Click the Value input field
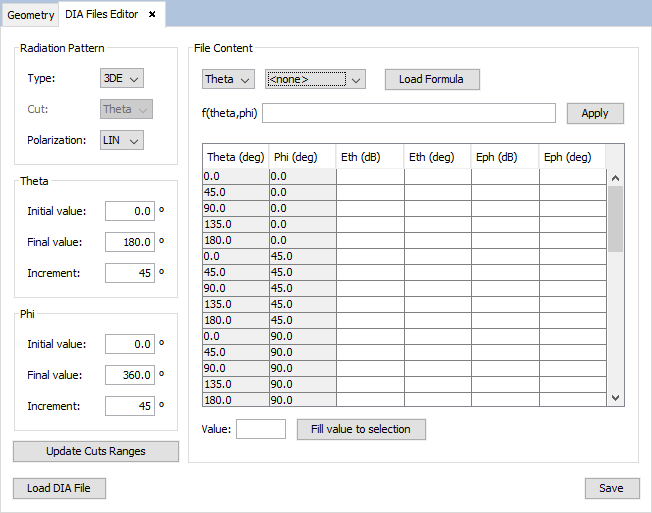The width and height of the screenshot is (652, 513). coord(260,429)
